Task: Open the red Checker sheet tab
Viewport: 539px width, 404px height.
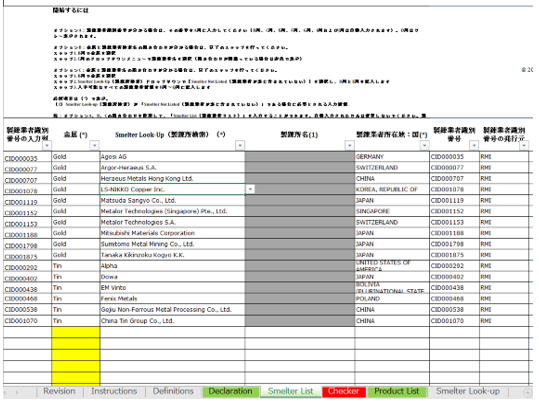Action: point(343,391)
